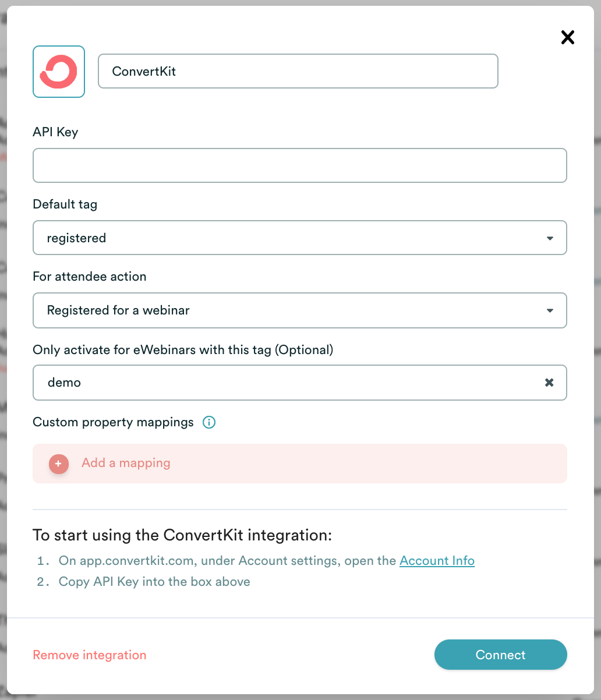Click the attendee action dropdown caret

[x=549, y=310]
